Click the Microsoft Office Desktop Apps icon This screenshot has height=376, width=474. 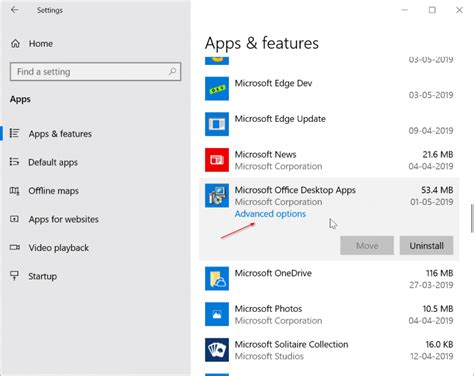click(217, 195)
